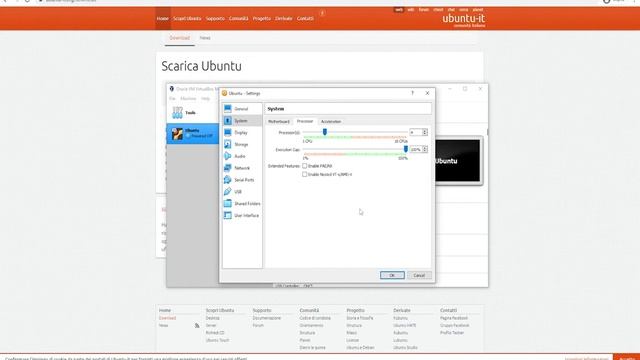Open the planet link in top-right bar
Screen dimensions: 640x360
(x=478, y=9)
